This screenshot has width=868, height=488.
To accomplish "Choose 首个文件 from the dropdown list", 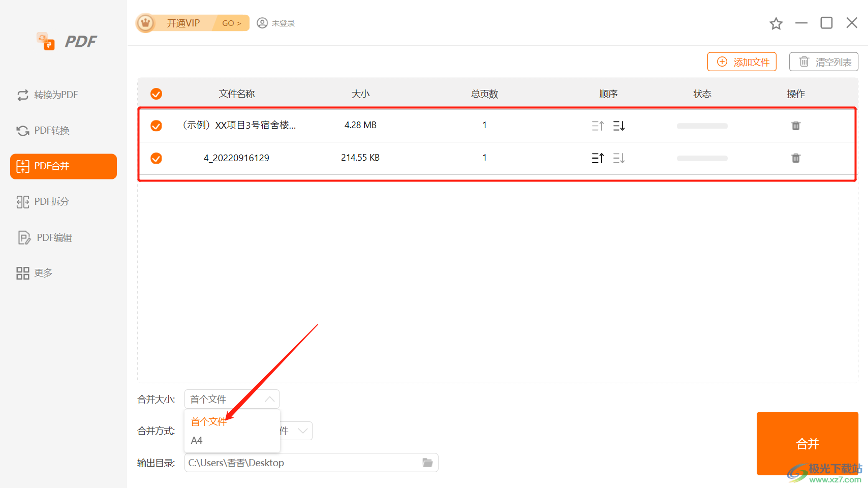I will [208, 421].
